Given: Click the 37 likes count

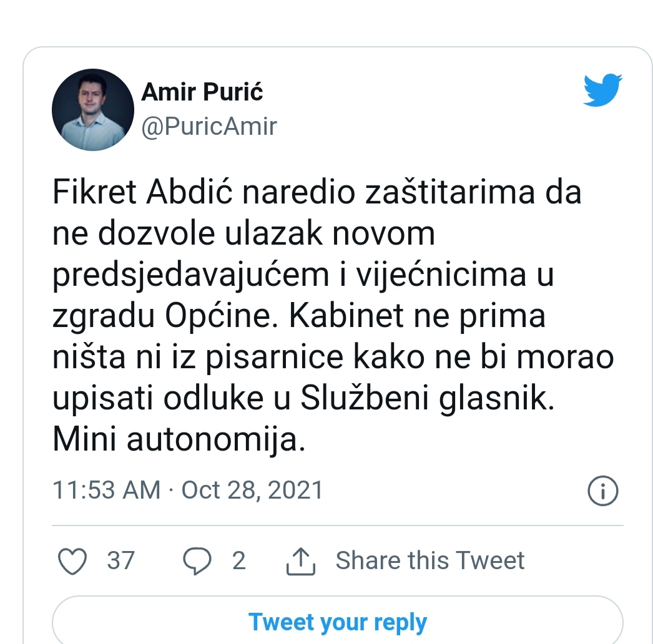Looking at the screenshot, I should pyautogui.click(x=120, y=560).
